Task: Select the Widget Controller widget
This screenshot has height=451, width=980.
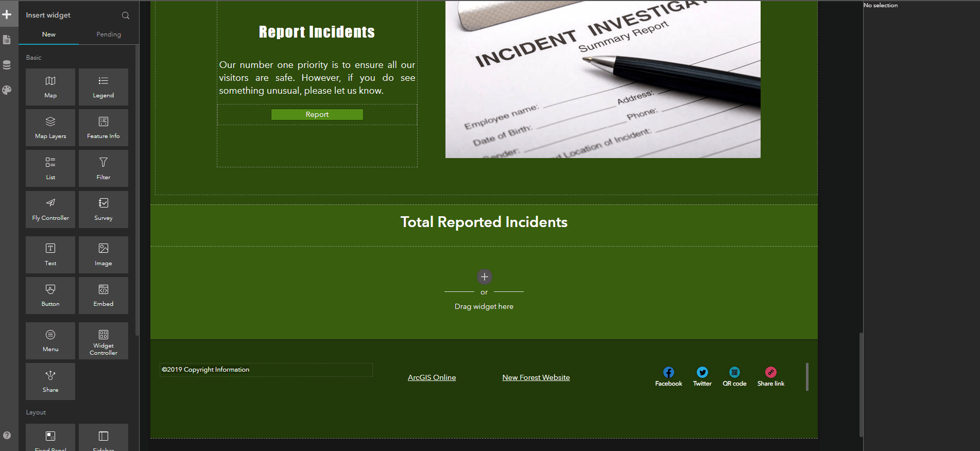Action: [x=104, y=341]
